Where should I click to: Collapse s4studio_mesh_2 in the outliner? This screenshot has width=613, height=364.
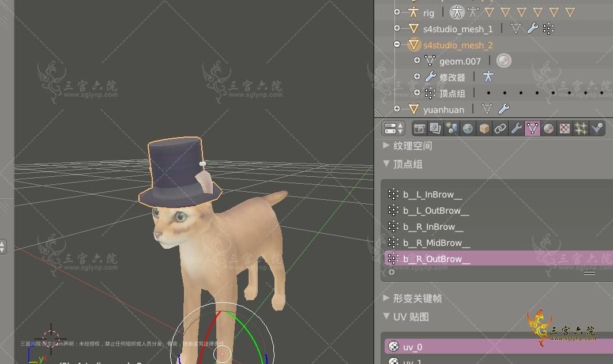(x=397, y=44)
